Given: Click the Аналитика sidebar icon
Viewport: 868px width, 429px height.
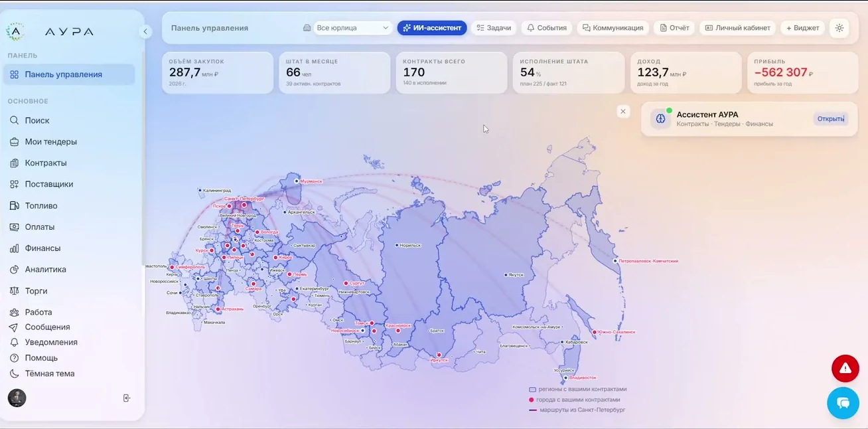Looking at the screenshot, I should [14, 269].
